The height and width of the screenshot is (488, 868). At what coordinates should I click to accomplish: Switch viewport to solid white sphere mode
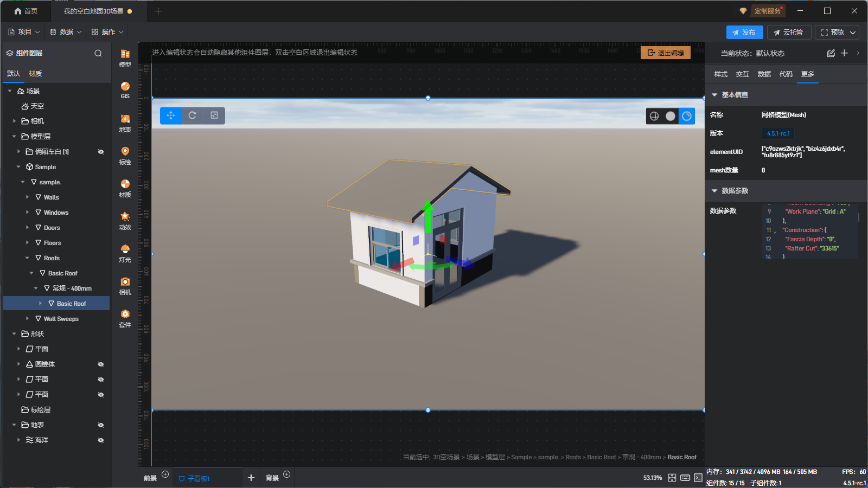(x=671, y=116)
